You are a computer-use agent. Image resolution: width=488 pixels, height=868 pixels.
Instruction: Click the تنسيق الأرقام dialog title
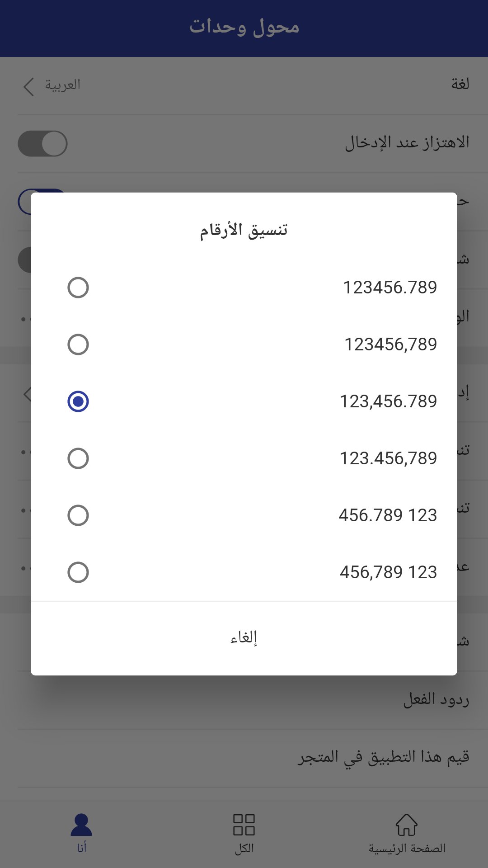pyautogui.click(x=244, y=230)
